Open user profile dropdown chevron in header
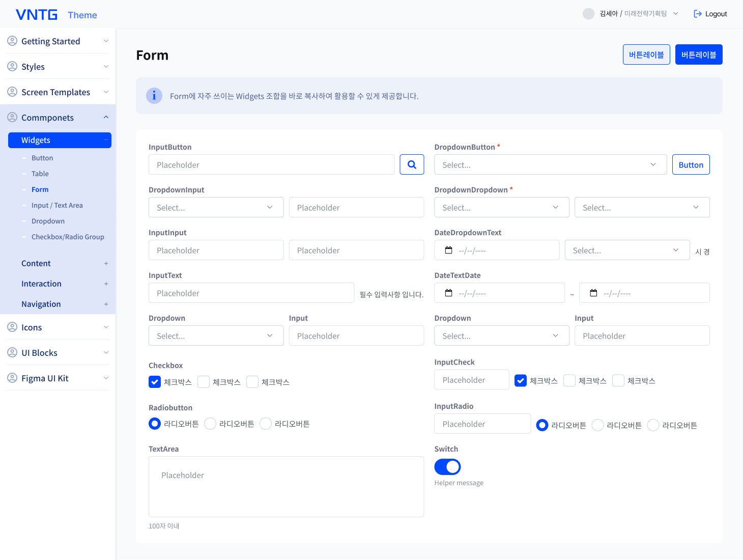This screenshot has height=560, width=743. click(x=676, y=14)
